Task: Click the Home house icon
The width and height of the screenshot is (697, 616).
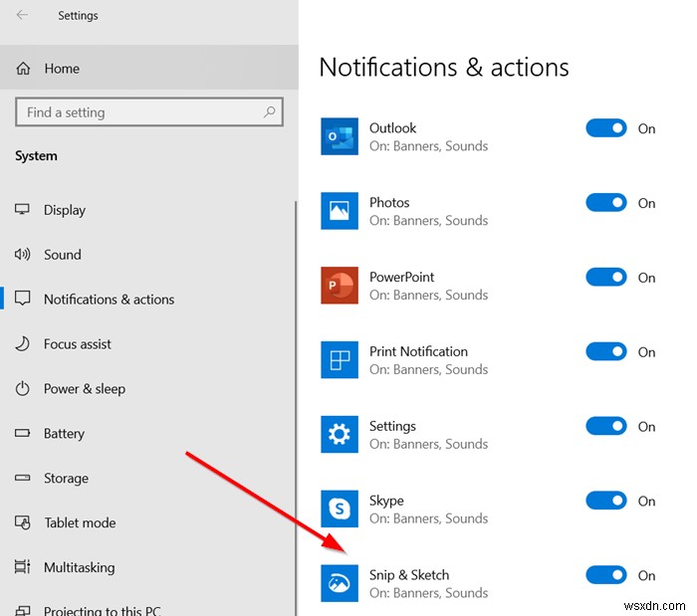Action: (x=23, y=69)
